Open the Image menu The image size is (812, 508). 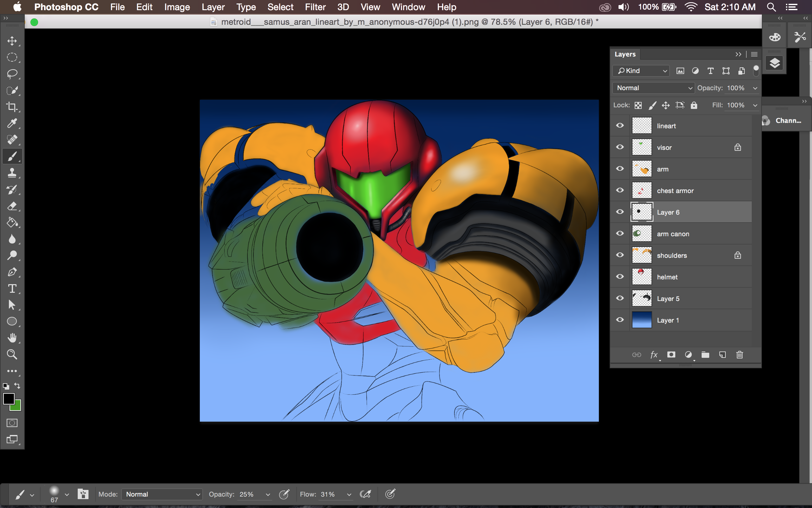tap(177, 7)
